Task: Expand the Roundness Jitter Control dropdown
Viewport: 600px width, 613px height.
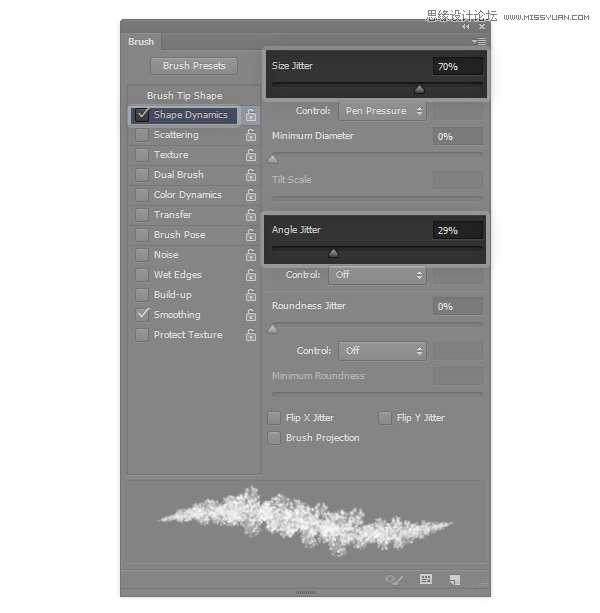Action: tap(382, 351)
